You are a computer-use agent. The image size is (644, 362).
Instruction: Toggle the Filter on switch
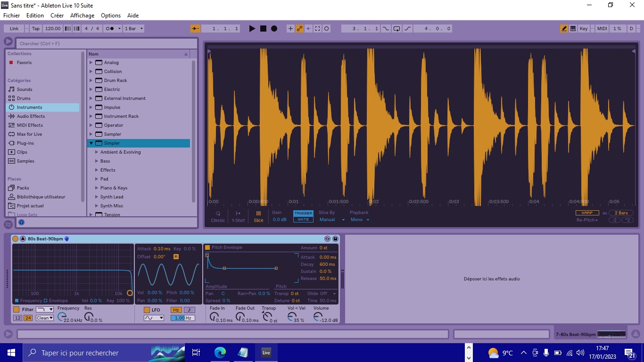tap(17, 310)
